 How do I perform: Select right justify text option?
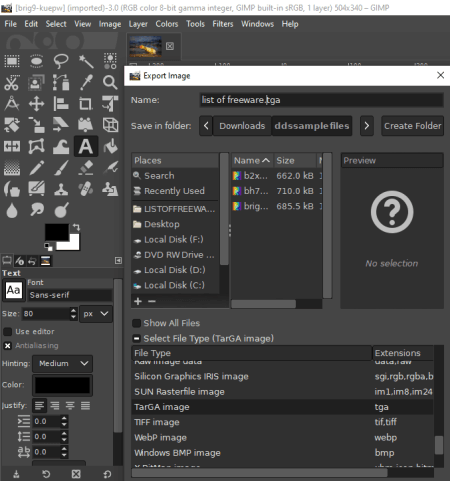point(55,406)
